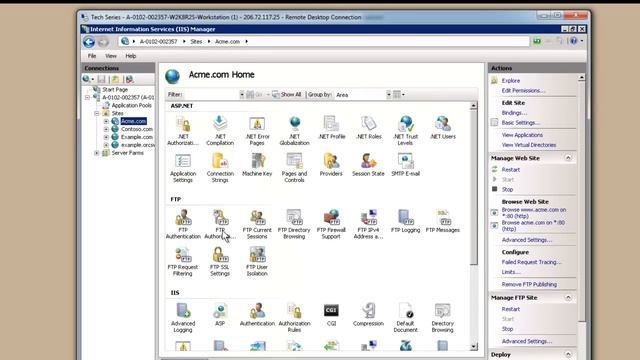The image size is (640, 360).
Task: Open IIS Directory Browsing icon
Action: [x=443, y=318]
